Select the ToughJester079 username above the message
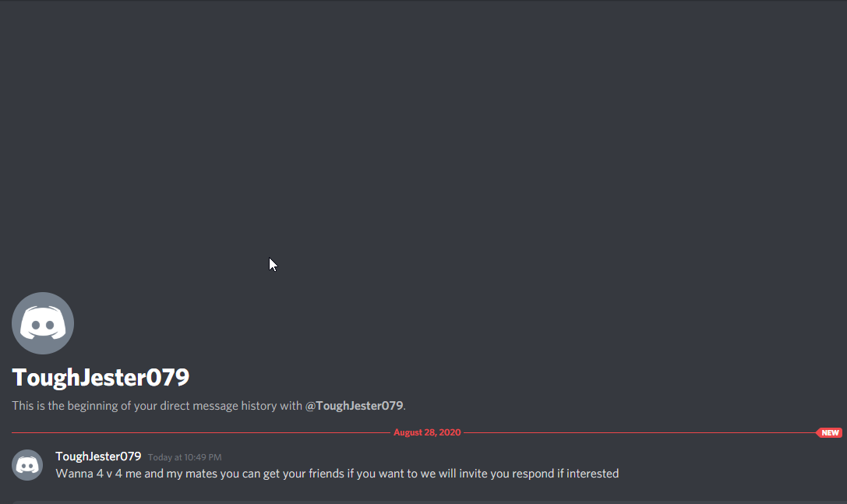Image resolution: width=847 pixels, height=504 pixels. 98,456
